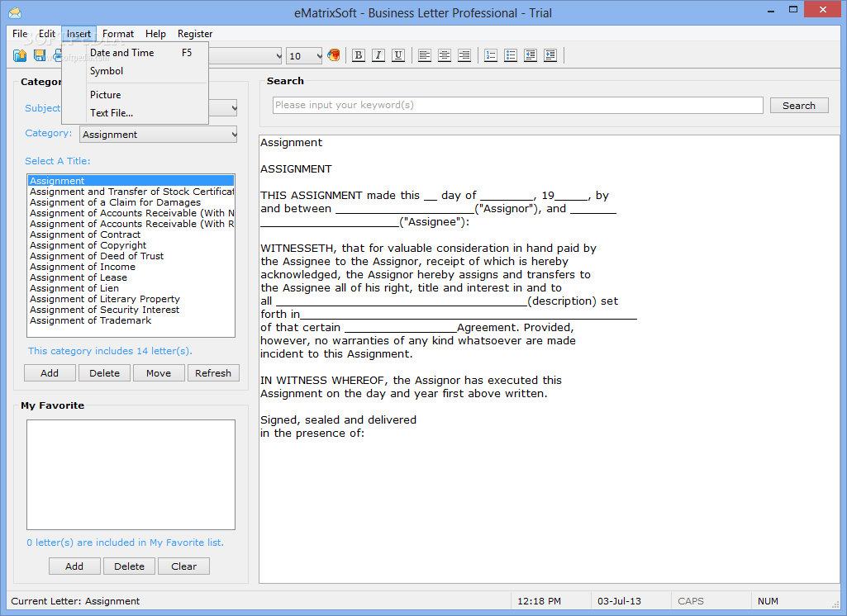Click the Open file toolbar icon
Screen dimensions: 847x616
coord(20,55)
